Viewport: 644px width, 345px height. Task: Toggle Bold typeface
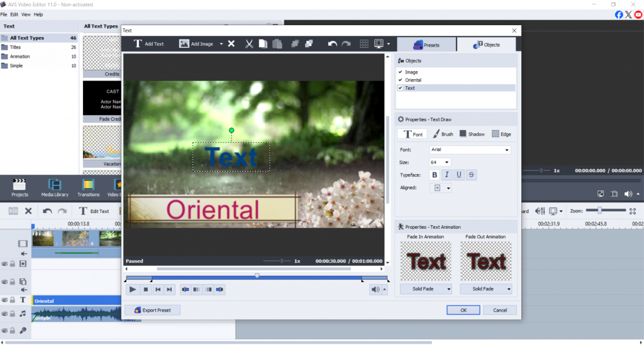tap(434, 175)
